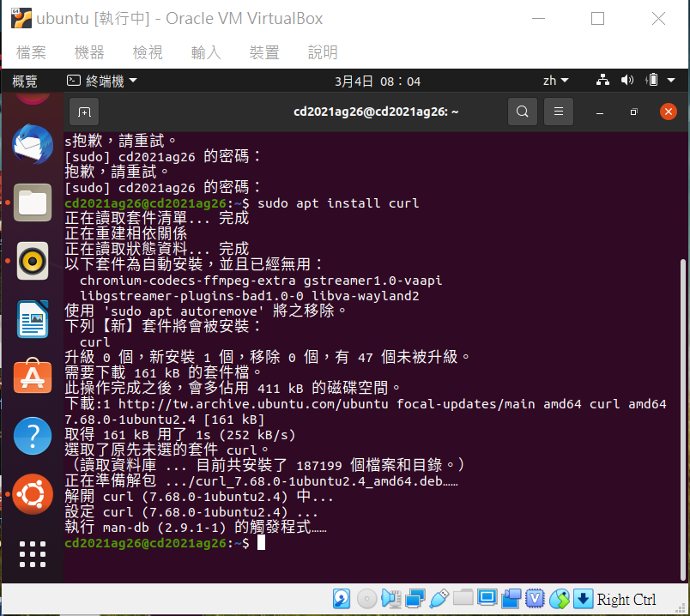Click the 'man-db (2.9.1-1)' trigger line
Screen dimensions: 690x616
pos(196,527)
